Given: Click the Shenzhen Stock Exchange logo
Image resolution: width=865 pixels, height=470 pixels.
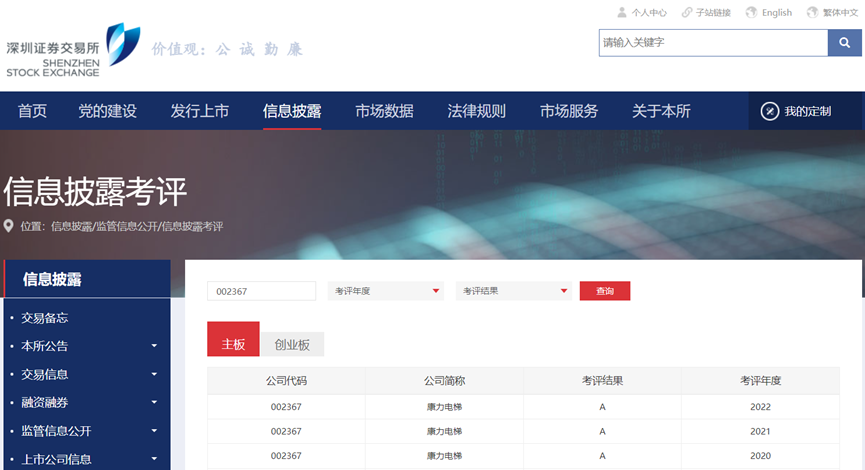Looking at the screenshot, I should tap(70, 50).
